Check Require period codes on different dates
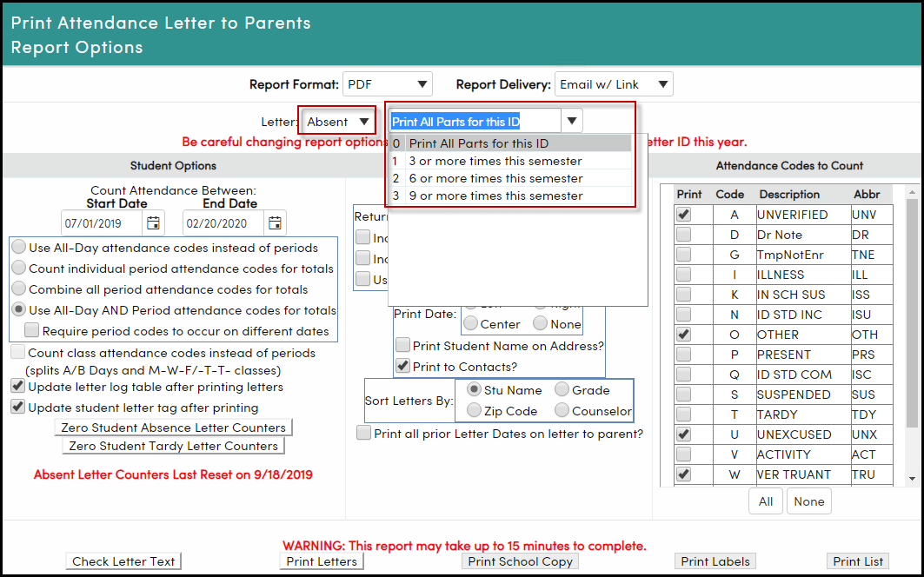924x577 pixels. pos(32,330)
